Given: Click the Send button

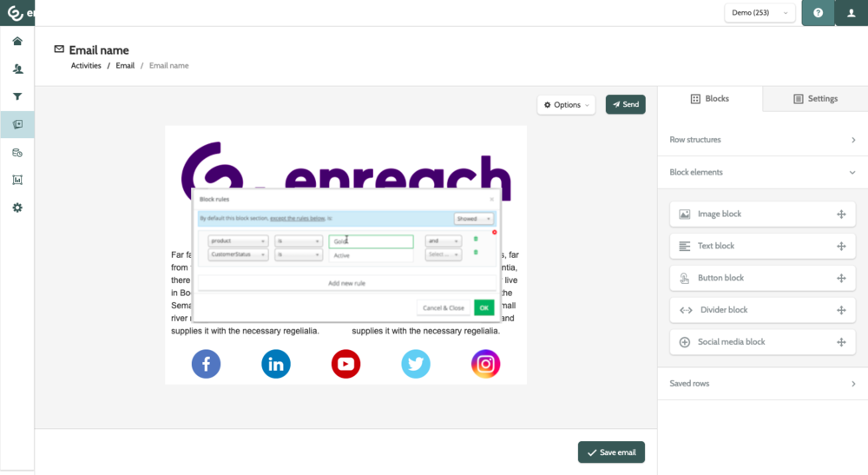Looking at the screenshot, I should point(626,104).
